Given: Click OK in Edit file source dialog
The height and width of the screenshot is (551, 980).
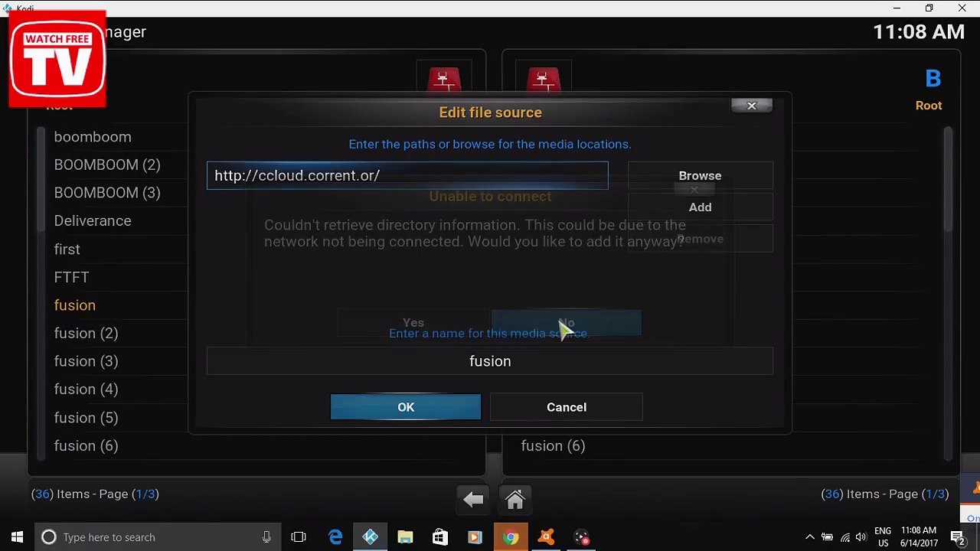Looking at the screenshot, I should click(x=406, y=407).
